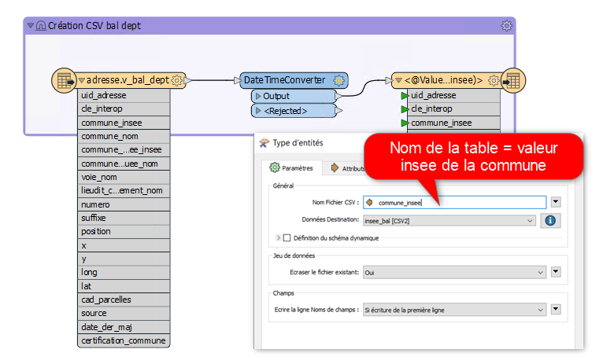The width and height of the screenshot is (603, 364).
Task: Expand the Output port of DateTimeConverter
Action: click(x=258, y=96)
